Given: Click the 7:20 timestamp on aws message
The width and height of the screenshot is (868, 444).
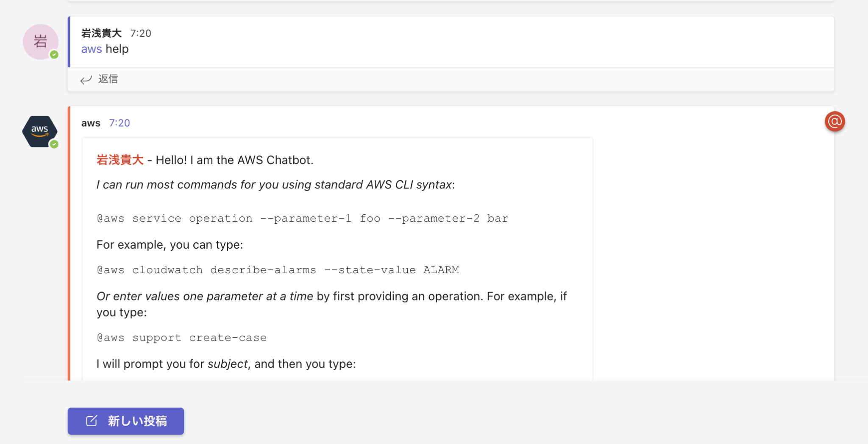Looking at the screenshot, I should [120, 123].
